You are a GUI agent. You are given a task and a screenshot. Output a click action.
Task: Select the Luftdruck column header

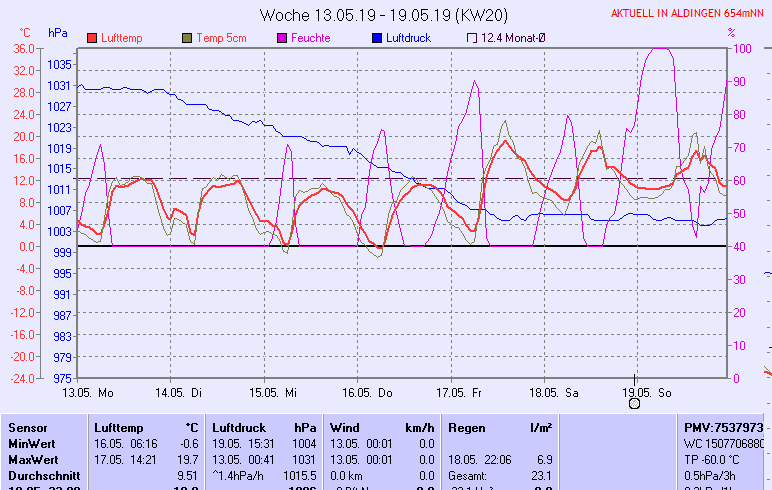coord(236,427)
